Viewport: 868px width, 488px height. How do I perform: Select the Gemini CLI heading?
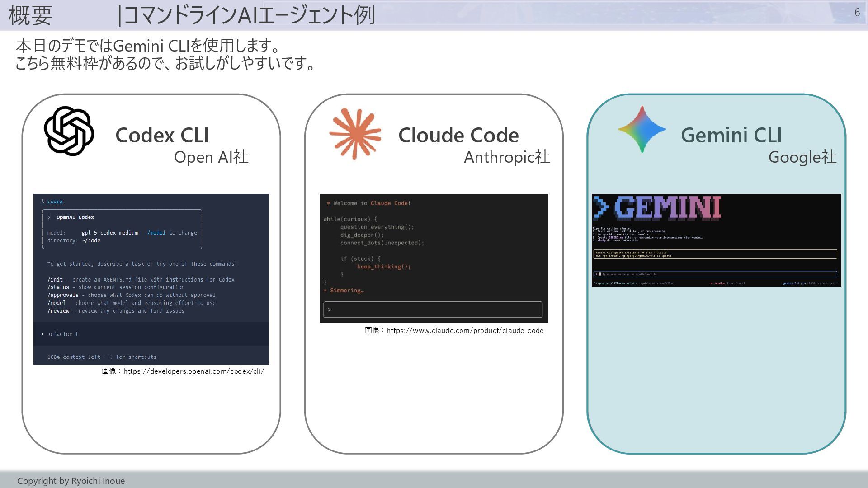pos(731,135)
